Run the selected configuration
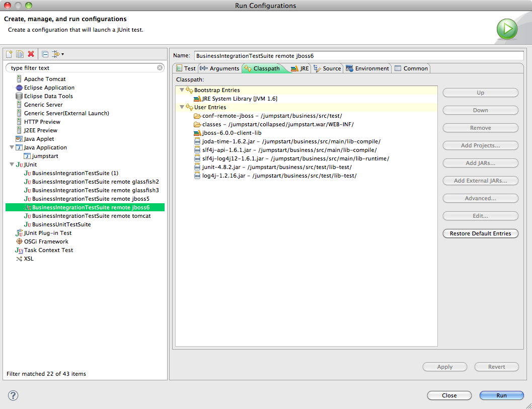532x409 pixels. [501, 395]
